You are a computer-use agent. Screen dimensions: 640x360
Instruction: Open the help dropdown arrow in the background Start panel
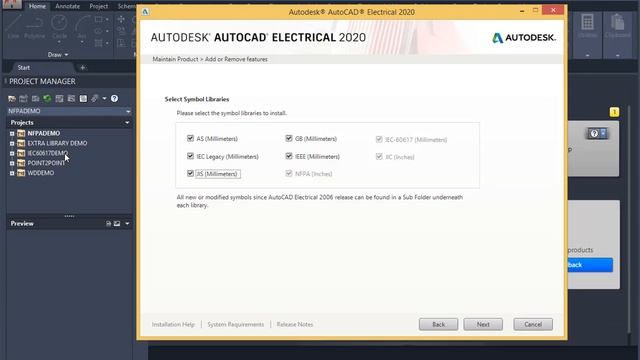[x=603, y=133]
